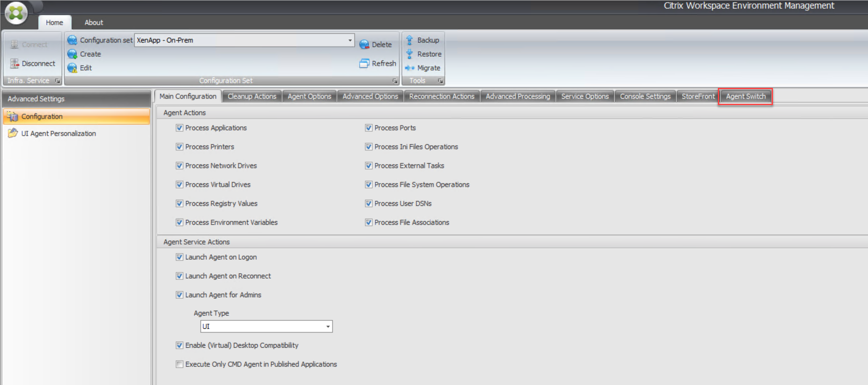The height and width of the screenshot is (385, 868).
Task: Open the Advanced Options tab
Action: pos(370,96)
